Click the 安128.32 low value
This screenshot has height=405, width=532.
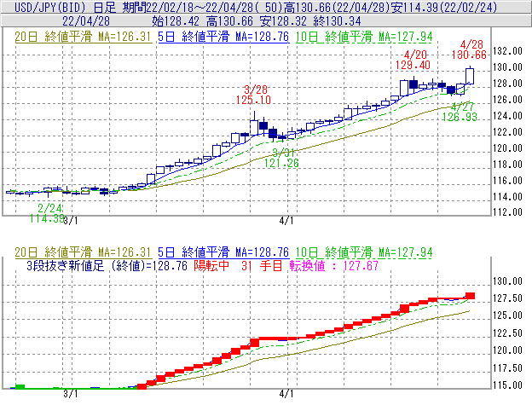click(283, 21)
